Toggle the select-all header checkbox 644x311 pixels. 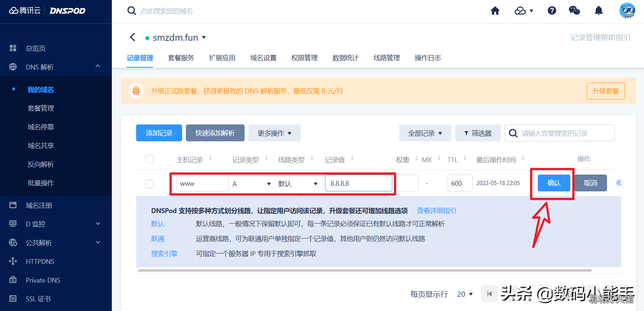point(150,159)
